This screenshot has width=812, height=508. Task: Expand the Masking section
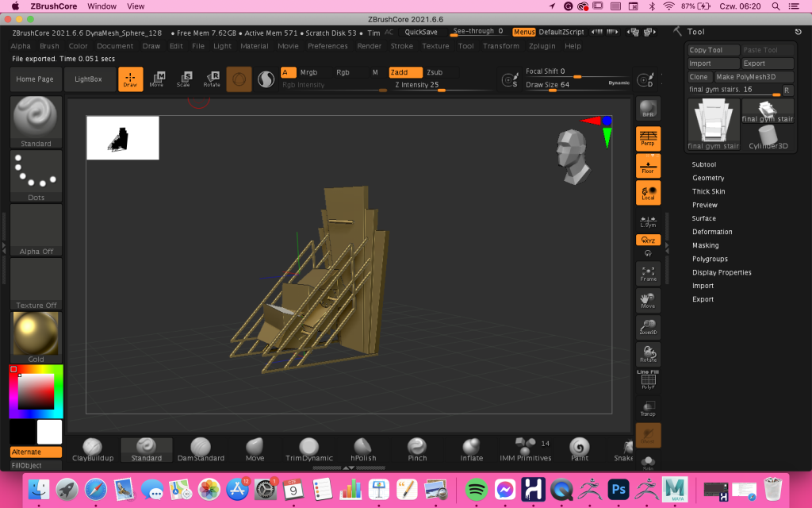click(705, 245)
